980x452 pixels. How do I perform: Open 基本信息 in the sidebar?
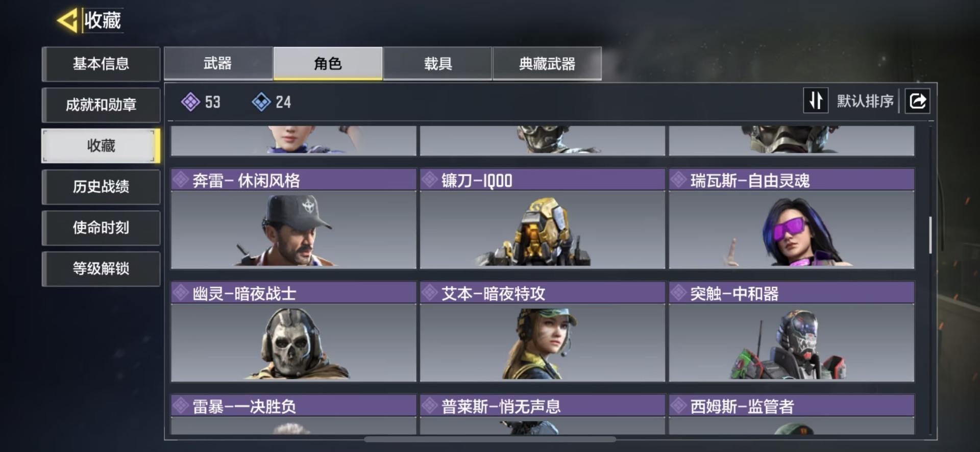pyautogui.click(x=101, y=64)
